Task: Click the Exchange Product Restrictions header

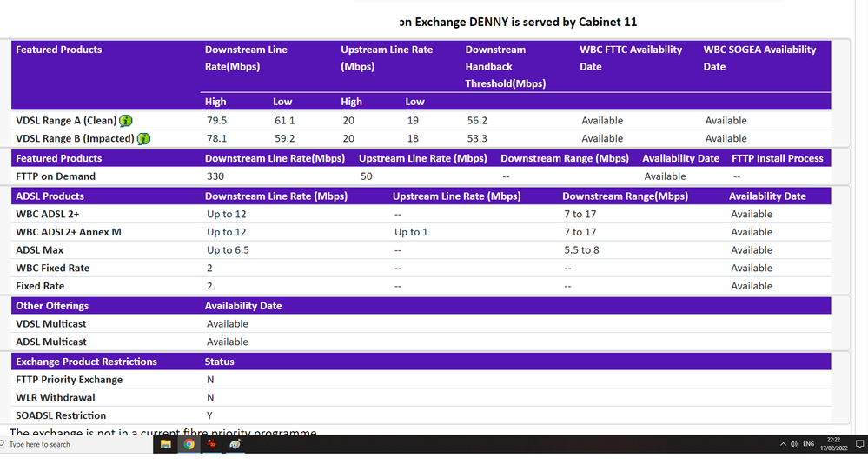Action: [x=86, y=362]
